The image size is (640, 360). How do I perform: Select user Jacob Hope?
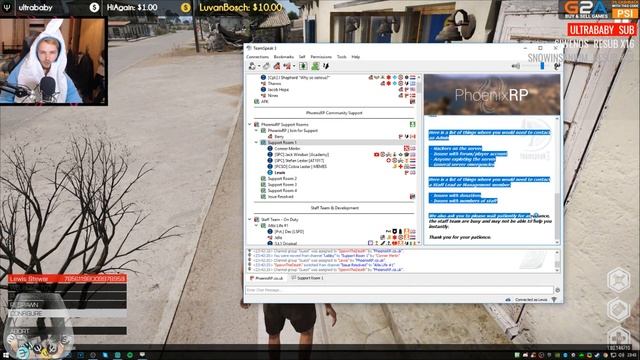[x=278, y=89]
